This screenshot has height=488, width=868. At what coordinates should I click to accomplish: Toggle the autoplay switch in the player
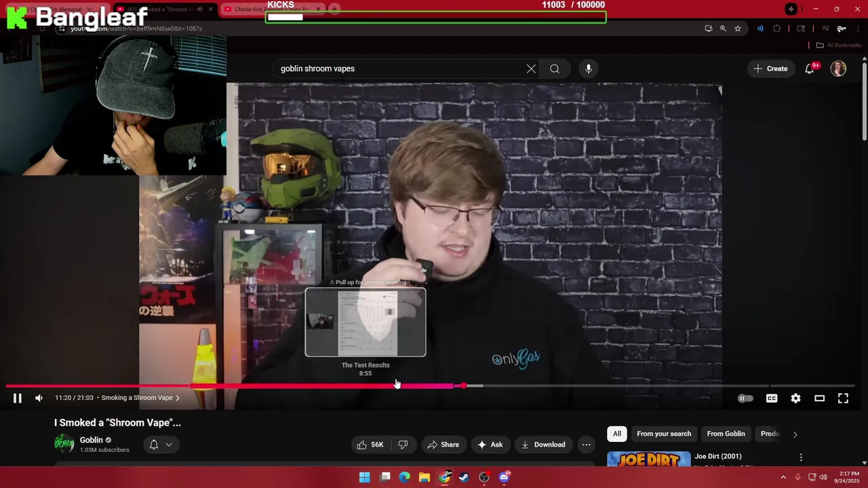coord(745,399)
